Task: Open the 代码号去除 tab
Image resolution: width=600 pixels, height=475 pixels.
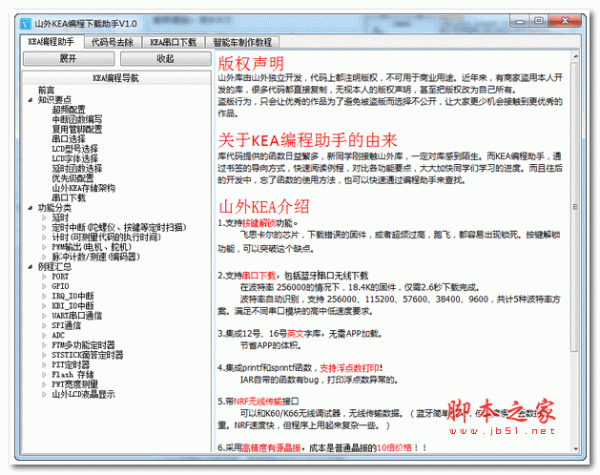Action: pos(112,42)
